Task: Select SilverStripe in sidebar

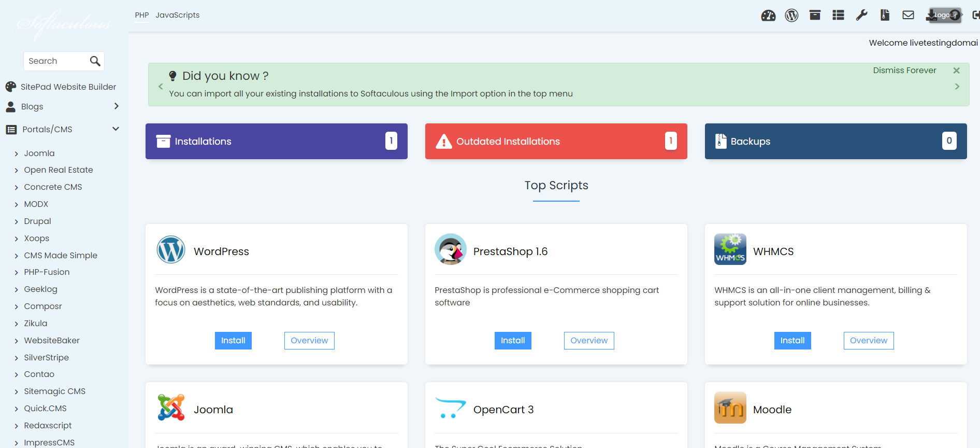Action: [x=46, y=358]
